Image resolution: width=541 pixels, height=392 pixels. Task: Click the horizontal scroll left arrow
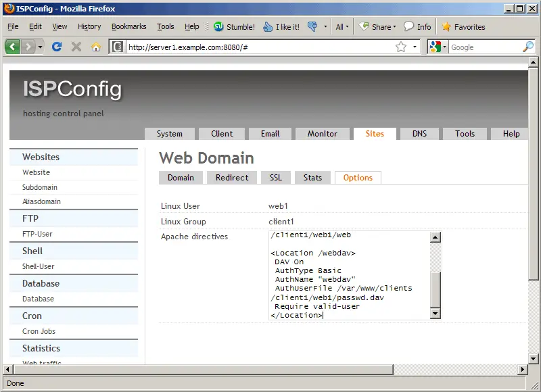tap(8, 370)
